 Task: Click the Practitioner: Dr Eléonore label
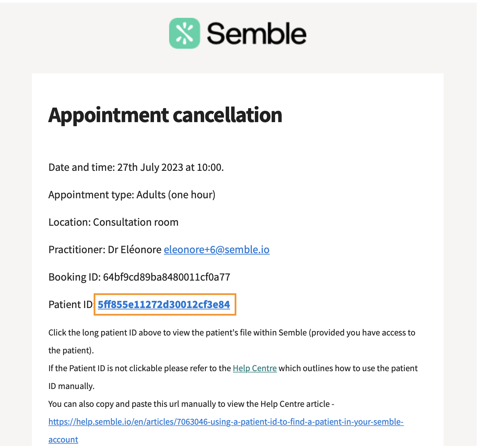coord(105,249)
